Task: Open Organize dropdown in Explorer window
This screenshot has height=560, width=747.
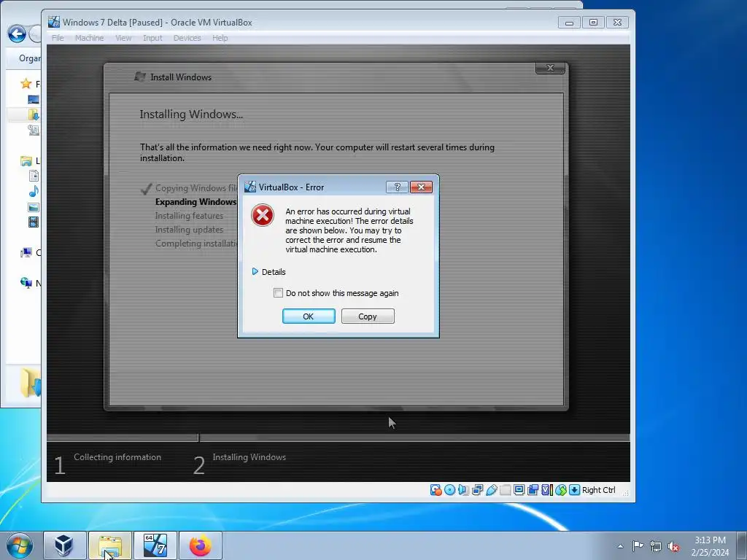Action: click(29, 58)
